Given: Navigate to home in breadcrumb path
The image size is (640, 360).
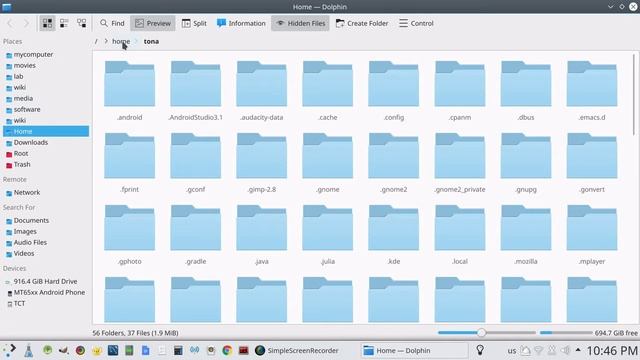Looking at the screenshot, I should 121,41.
